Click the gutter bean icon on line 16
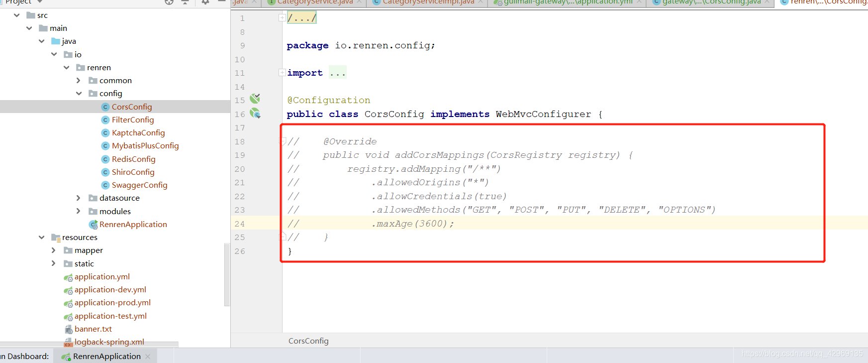This screenshot has height=363, width=868. point(255,113)
